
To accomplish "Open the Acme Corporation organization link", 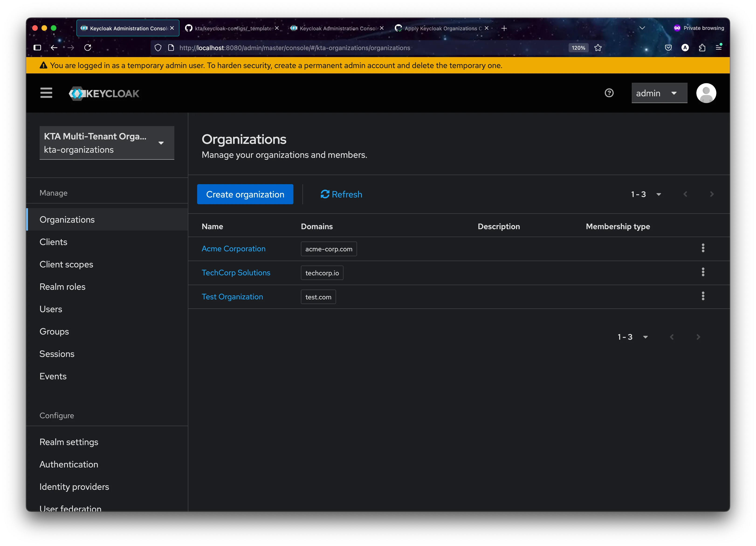I will pos(233,249).
